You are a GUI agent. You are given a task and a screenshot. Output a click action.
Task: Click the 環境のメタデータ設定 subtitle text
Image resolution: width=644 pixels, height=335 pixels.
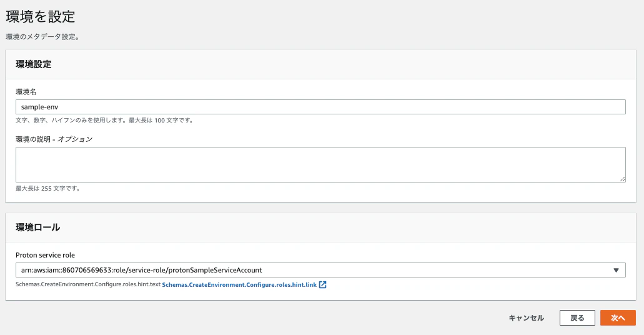42,37
